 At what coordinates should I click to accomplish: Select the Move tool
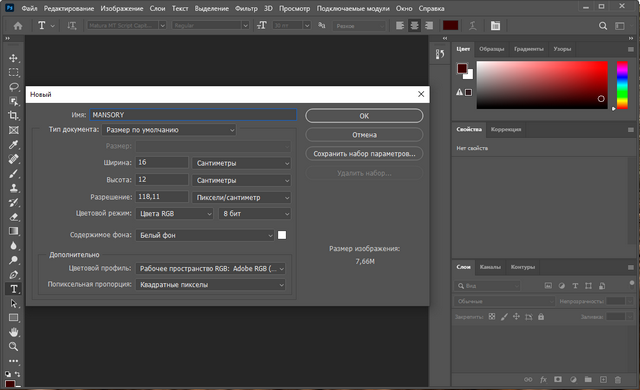(x=13, y=58)
